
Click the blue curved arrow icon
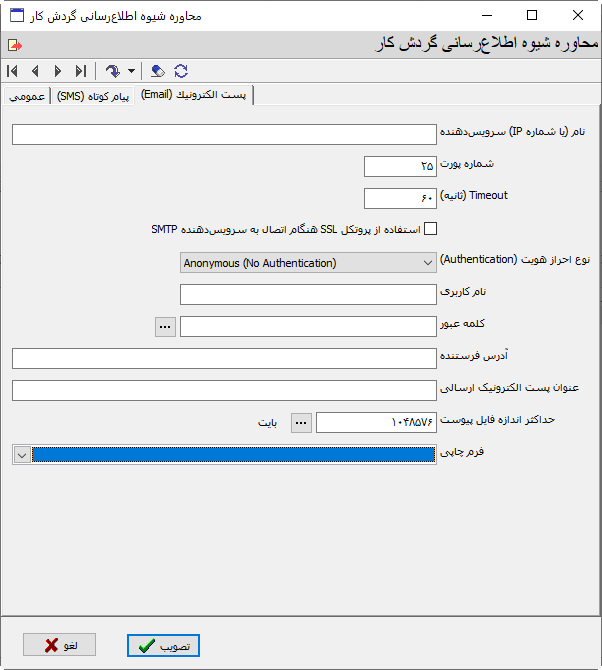(x=113, y=71)
